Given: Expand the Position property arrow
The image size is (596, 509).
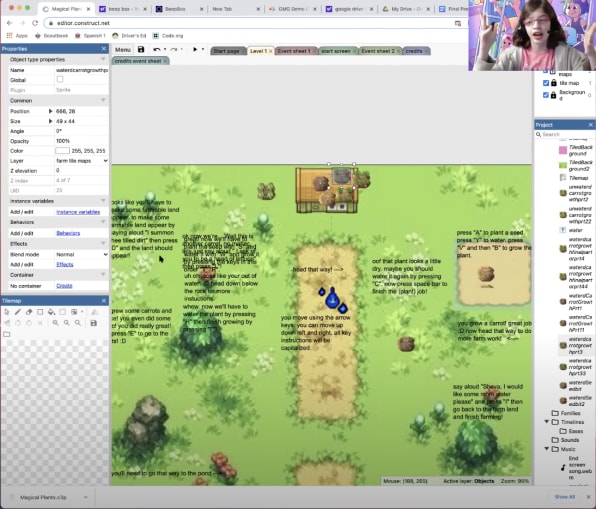Looking at the screenshot, I should (x=50, y=111).
